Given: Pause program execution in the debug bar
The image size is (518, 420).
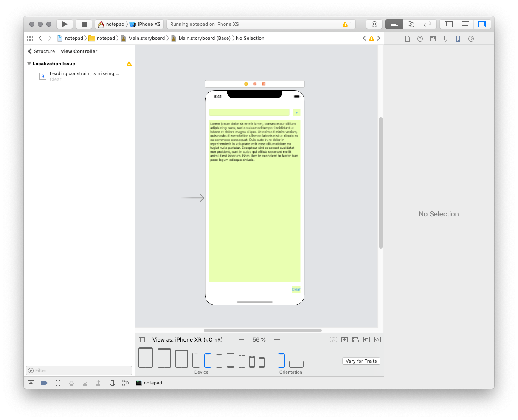Looking at the screenshot, I should click(x=58, y=383).
